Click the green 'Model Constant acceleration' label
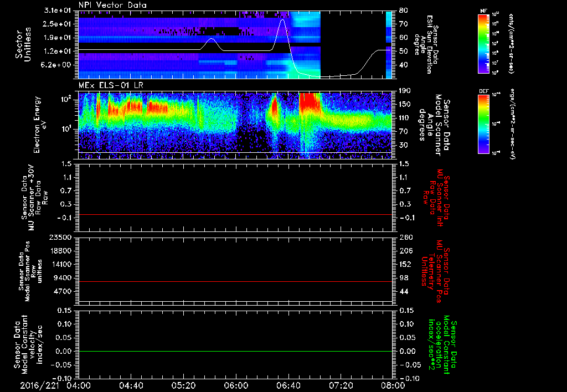The height and width of the screenshot is (392, 567). pos(442,344)
